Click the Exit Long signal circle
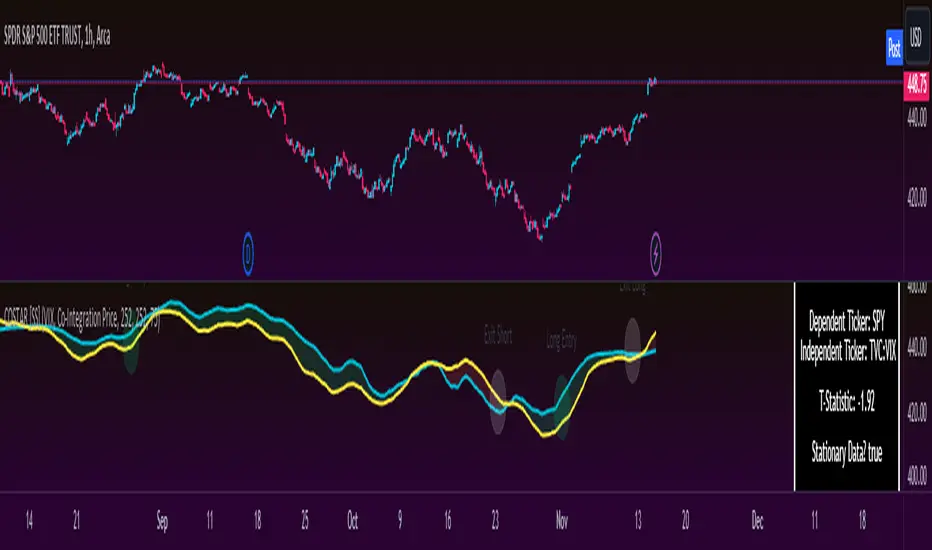This screenshot has width=932, height=550. coord(632,350)
